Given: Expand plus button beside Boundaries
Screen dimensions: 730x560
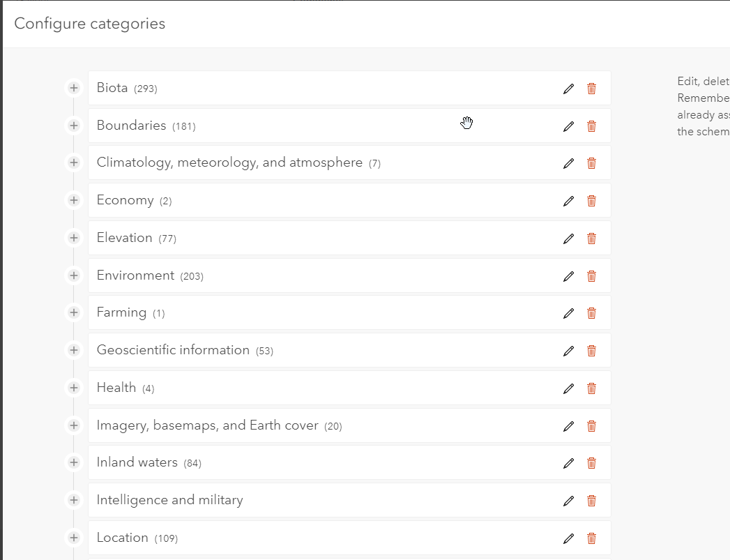Looking at the screenshot, I should 74,126.
